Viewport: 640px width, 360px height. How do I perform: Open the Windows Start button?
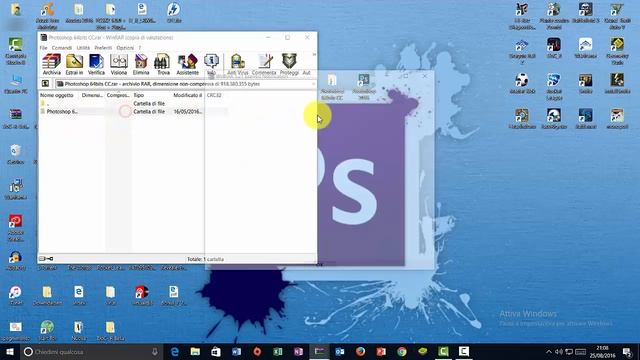click(10, 351)
